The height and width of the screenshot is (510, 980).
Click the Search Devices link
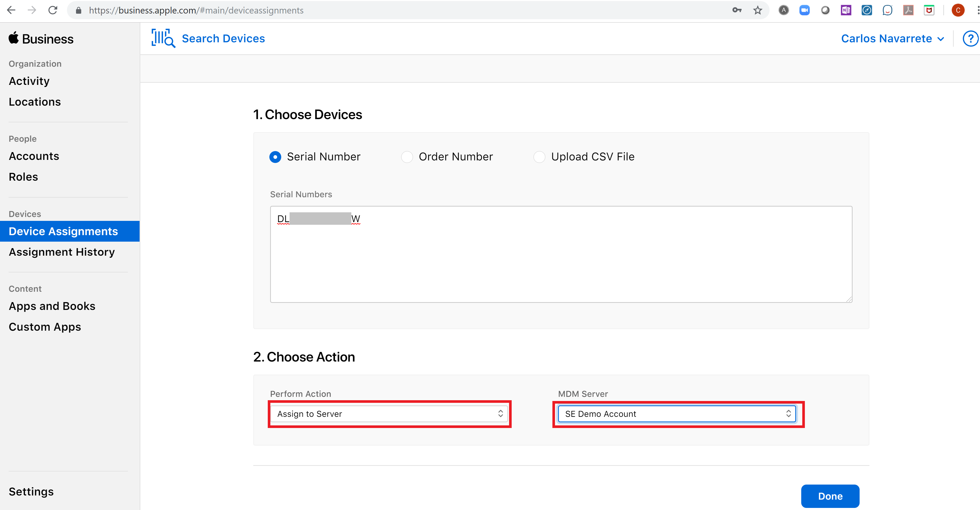point(223,38)
